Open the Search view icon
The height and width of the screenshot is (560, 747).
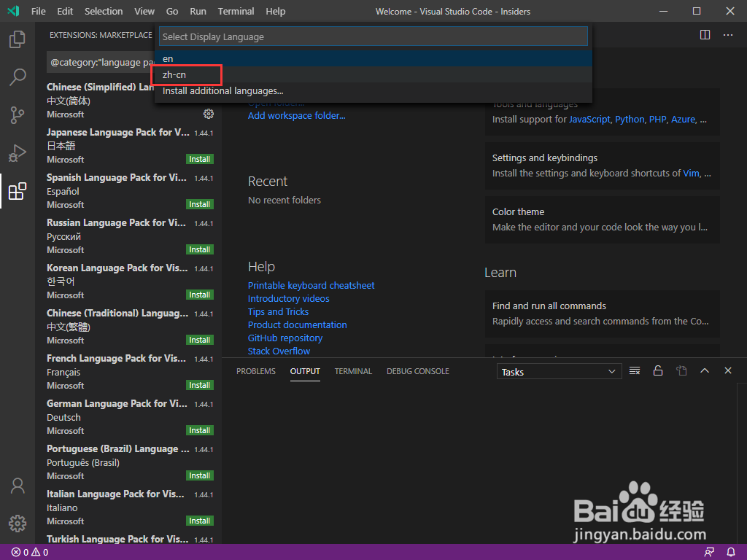coord(18,77)
